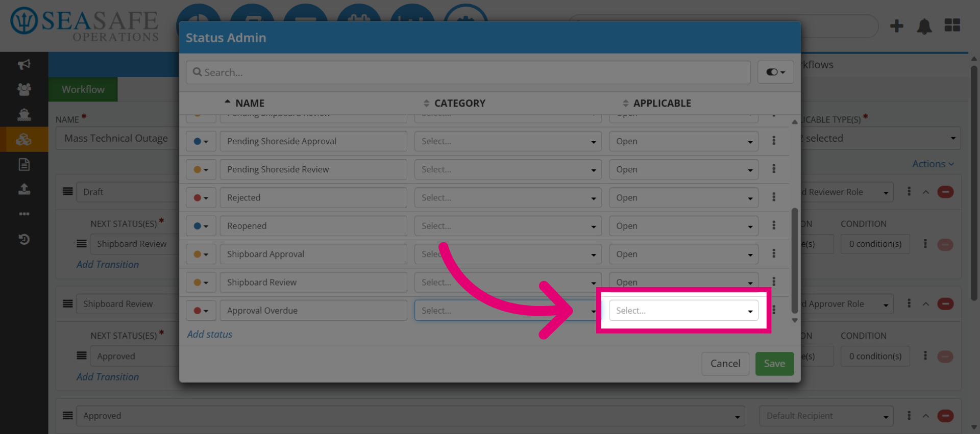Open the more options ellipsis sidebar icon
980x434 pixels.
click(x=24, y=214)
